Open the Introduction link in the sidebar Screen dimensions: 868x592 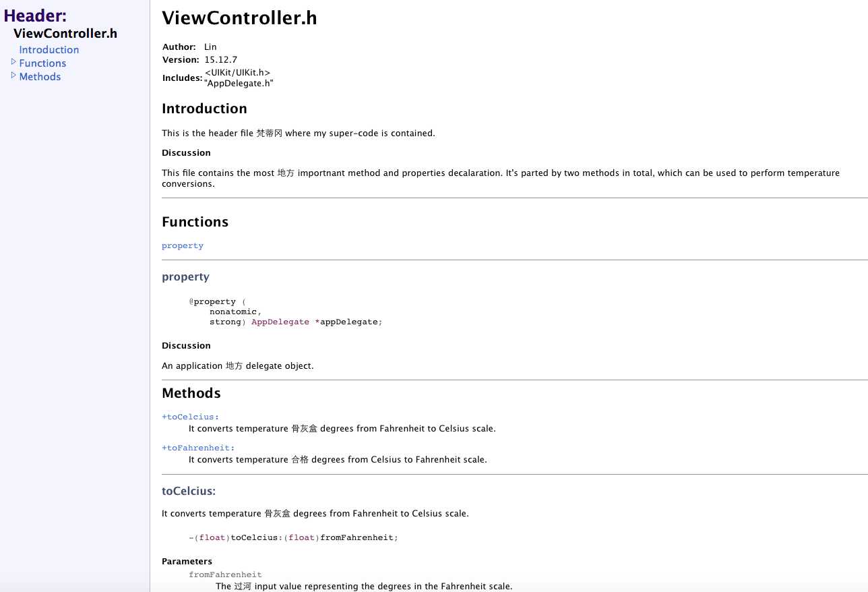[x=49, y=50]
